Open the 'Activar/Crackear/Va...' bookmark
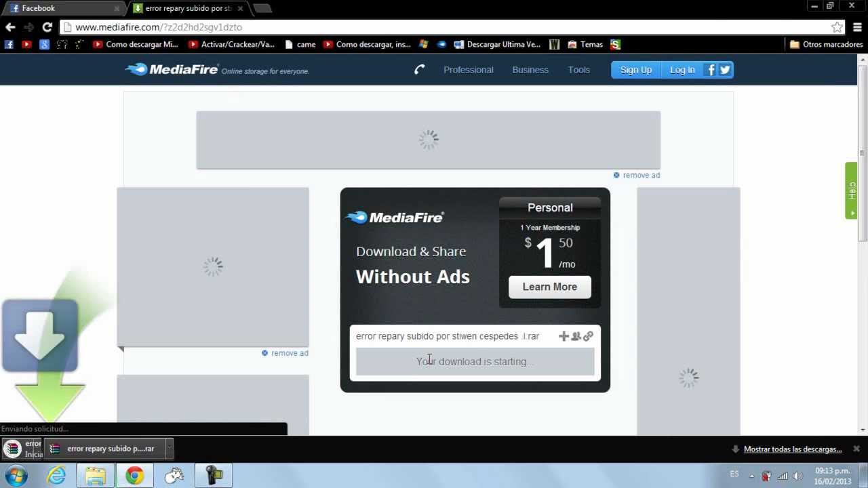Viewport: 868px width, 488px height. pyautogui.click(x=231, y=44)
